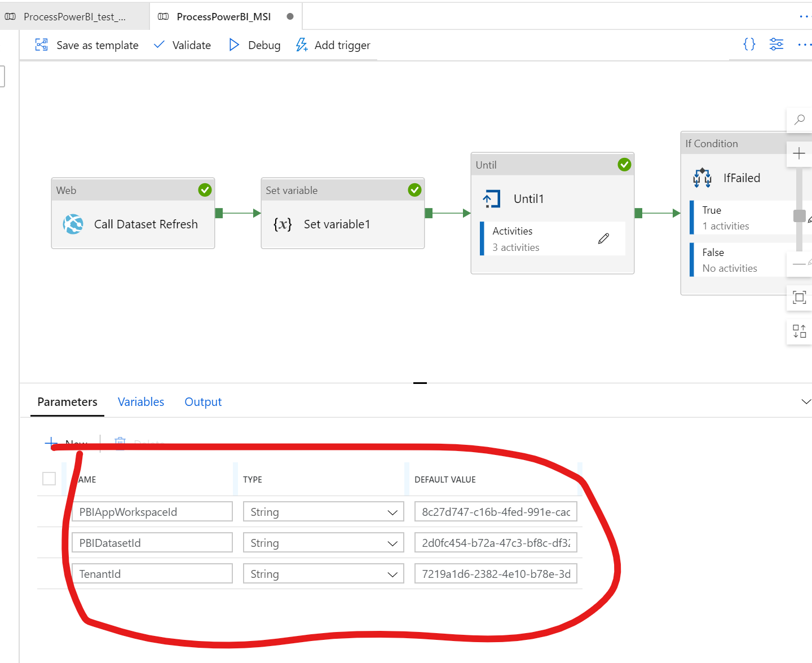Zoom out with the minus icon

[x=799, y=264]
